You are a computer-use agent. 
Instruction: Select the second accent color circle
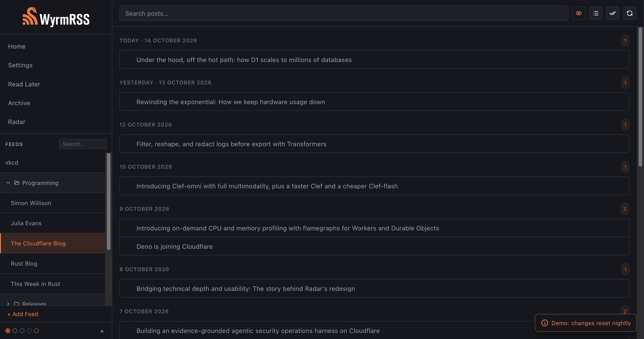point(15,331)
